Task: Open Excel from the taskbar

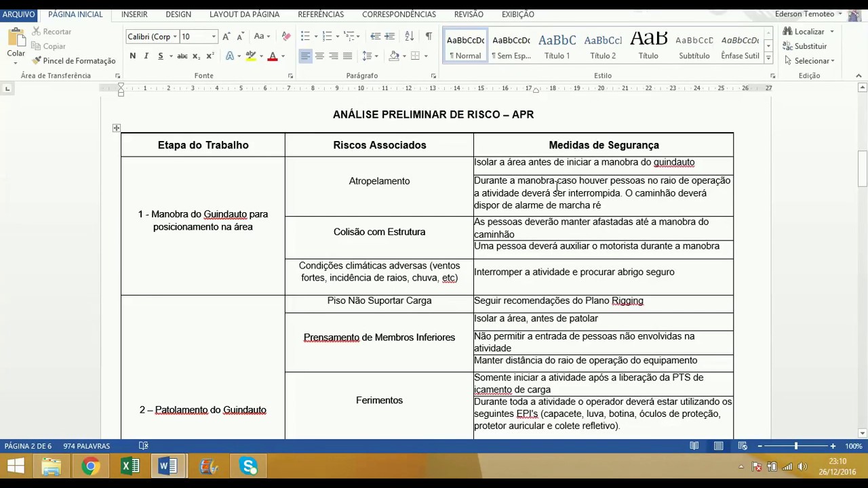Action: coord(130,466)
